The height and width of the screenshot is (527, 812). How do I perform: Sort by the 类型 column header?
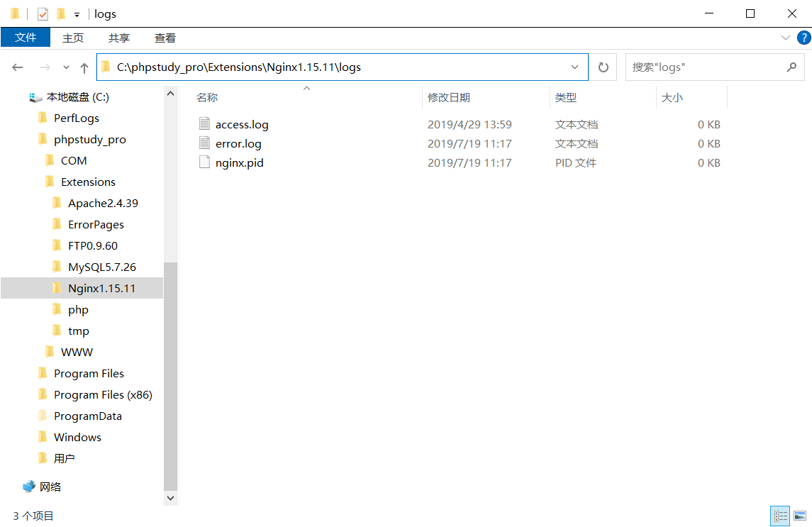pyautogui.click(x=603, y=97)
